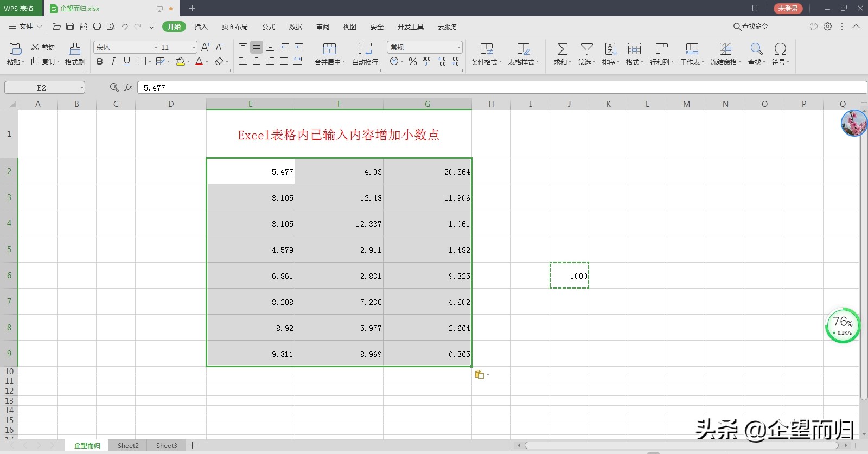Screen dimensions: 868x454
Task: Toggle align text right
Action: tap(270, 61)
